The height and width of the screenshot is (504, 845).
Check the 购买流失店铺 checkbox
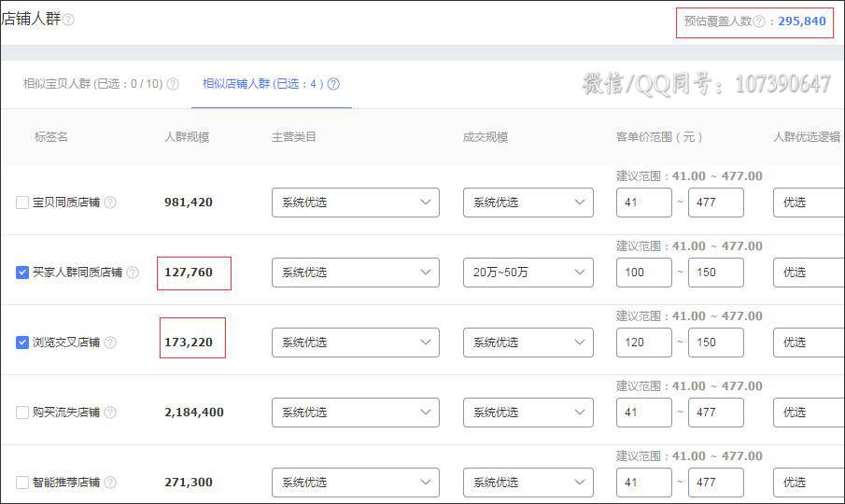pyautogui.click(x=22, y=413)
